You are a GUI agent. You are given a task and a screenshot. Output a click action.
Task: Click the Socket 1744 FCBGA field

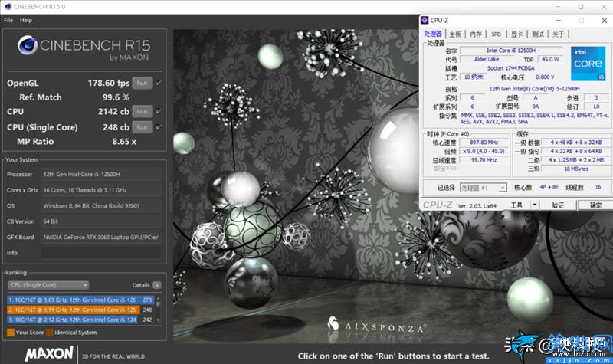pos(510,68)
